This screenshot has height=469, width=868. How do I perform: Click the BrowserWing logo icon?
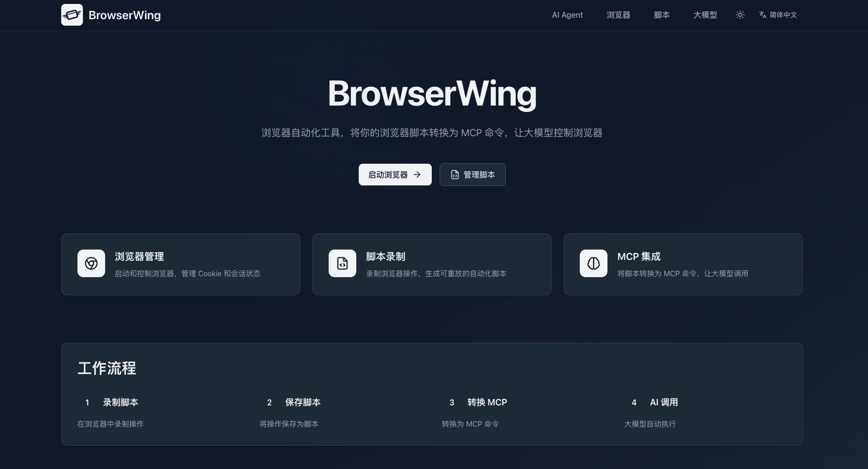(72, 15)
